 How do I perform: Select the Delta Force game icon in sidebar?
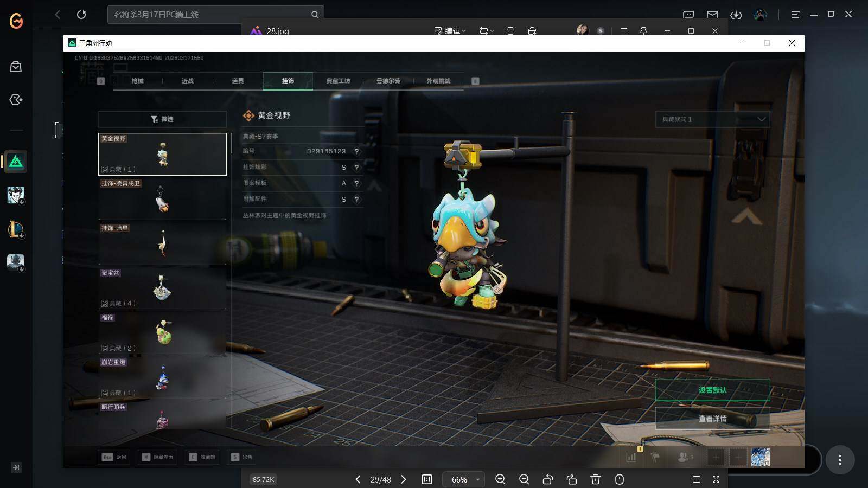click(16, 162)
